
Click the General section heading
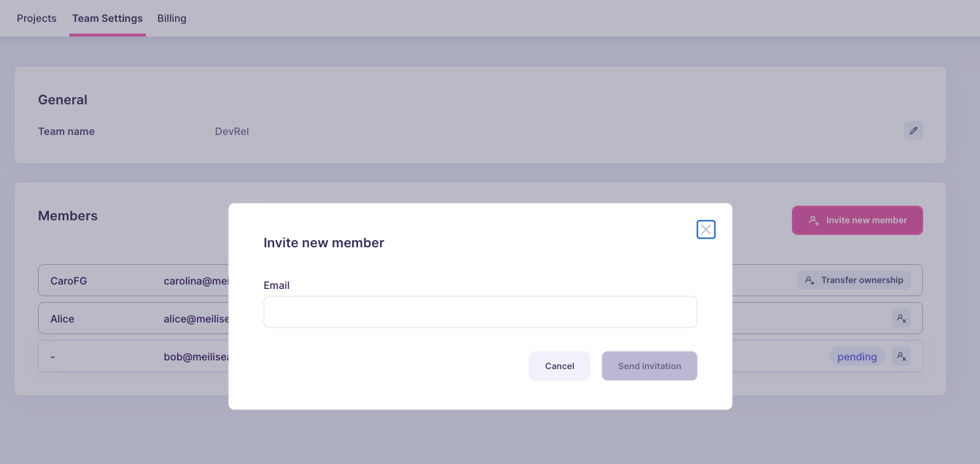(x=63, y=100)
